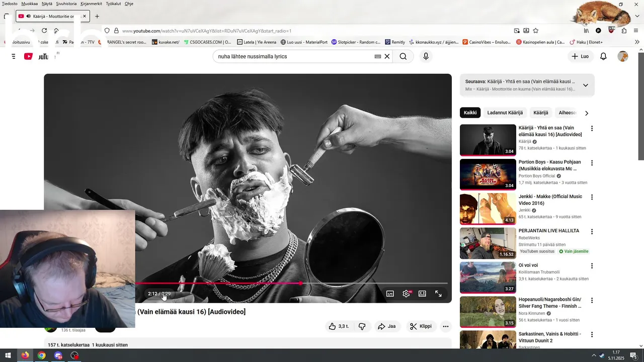
Task: Create a clip with Klippi button
Action: click(421, 326)
